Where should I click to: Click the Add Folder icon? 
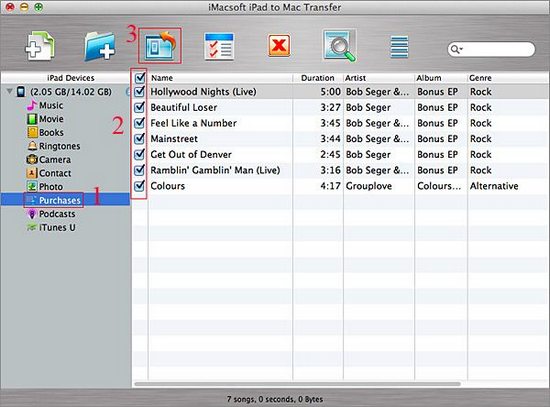pyautogui.click(x=100, y=46)
